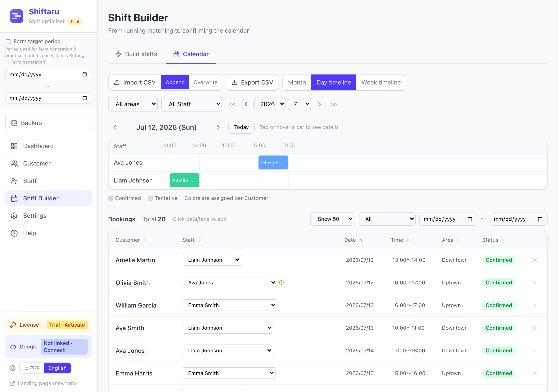The height and width of the screenshot is (392, 558).
Task: Switch to the Build shifts tab
Action: pyautogui.click(x=136, y=54)
